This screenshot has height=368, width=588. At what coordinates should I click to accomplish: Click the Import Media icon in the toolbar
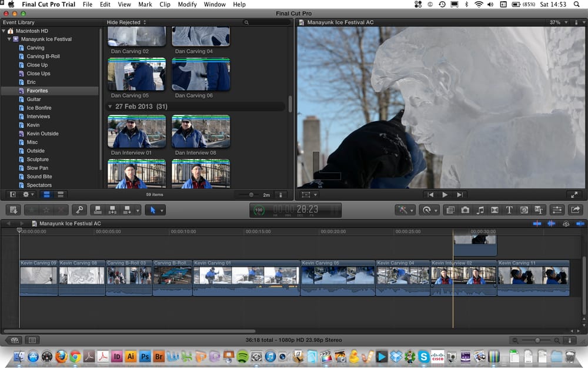[x=14, y=210]
